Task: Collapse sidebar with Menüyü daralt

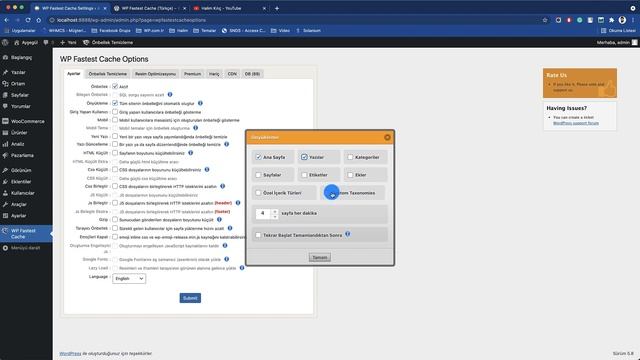Action: click(x=26, y=248)
